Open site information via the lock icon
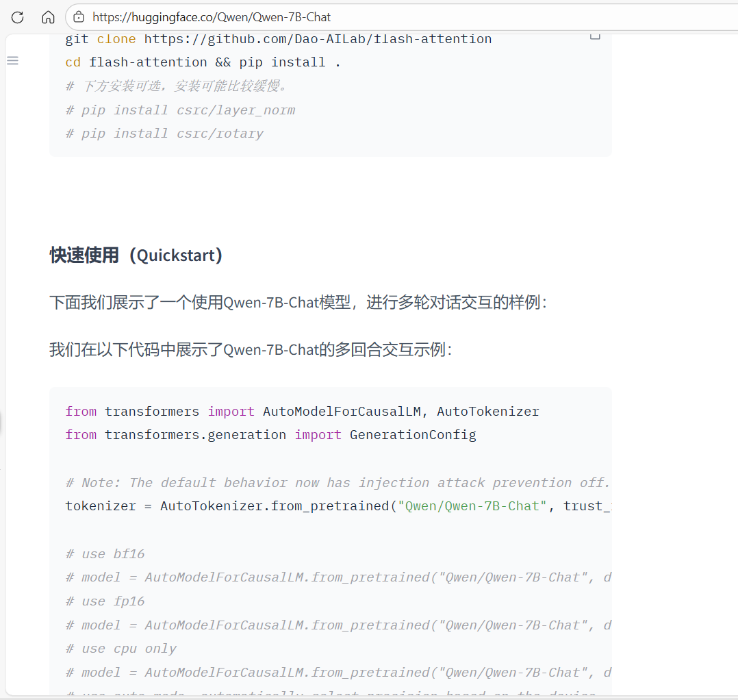 coord(79,17)
